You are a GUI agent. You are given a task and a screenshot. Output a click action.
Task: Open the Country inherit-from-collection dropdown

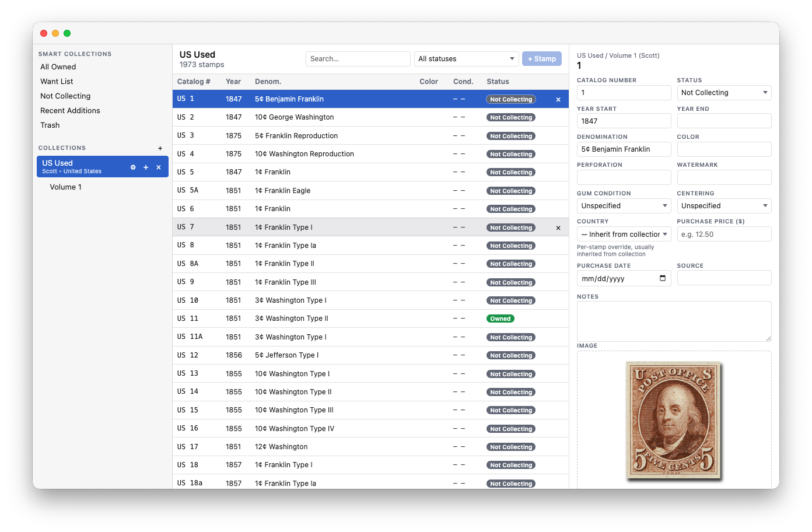(x=624, y=234)
